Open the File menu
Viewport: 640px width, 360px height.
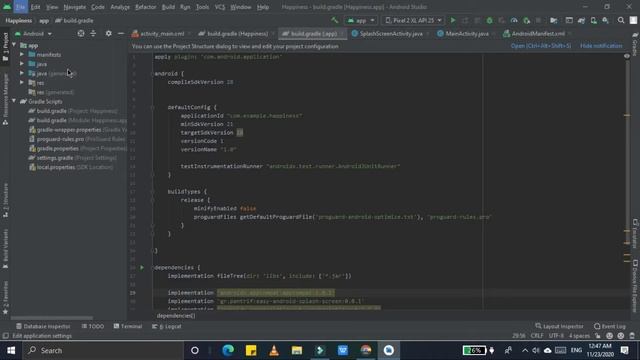[x=20, y=7]
